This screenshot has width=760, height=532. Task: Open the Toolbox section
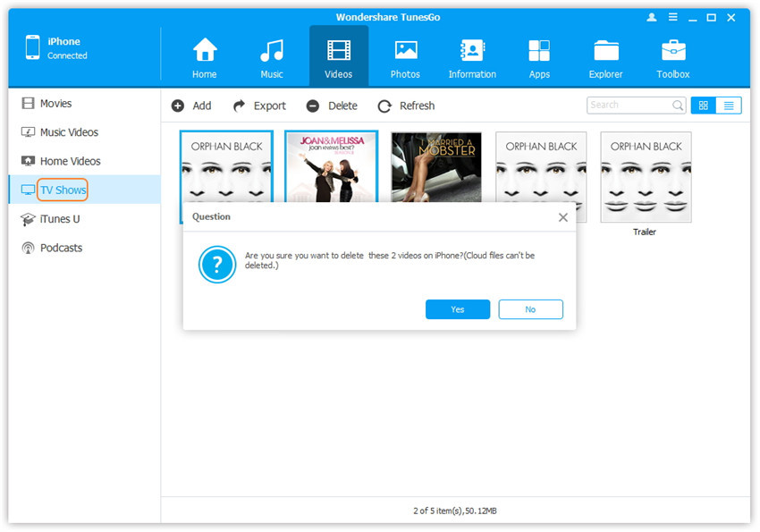(673, 52)
